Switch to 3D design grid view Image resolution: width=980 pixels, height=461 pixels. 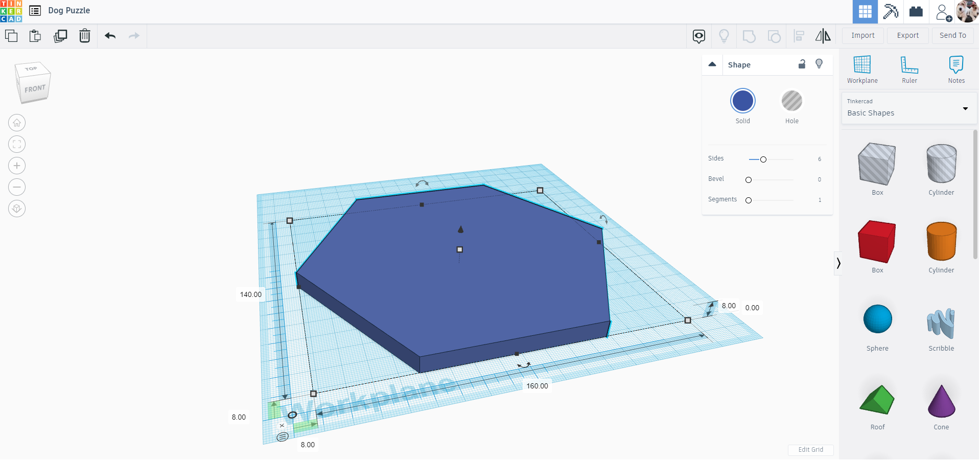865,11
